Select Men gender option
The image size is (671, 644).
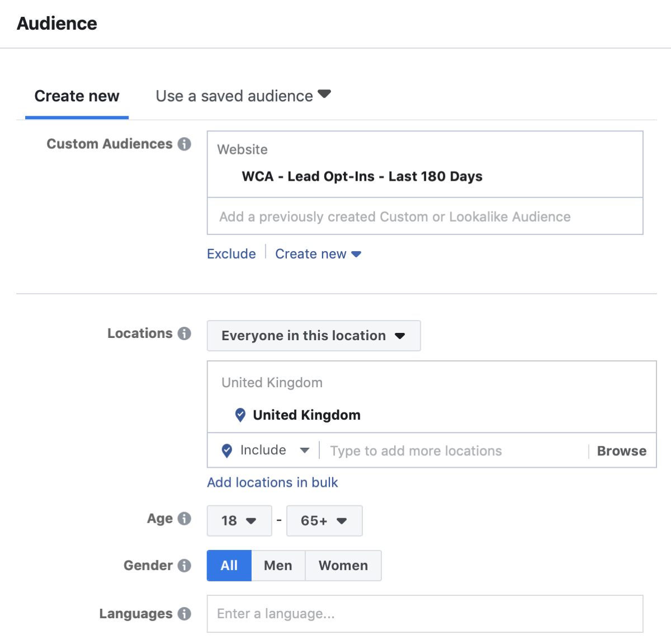[x=278, y=566]
